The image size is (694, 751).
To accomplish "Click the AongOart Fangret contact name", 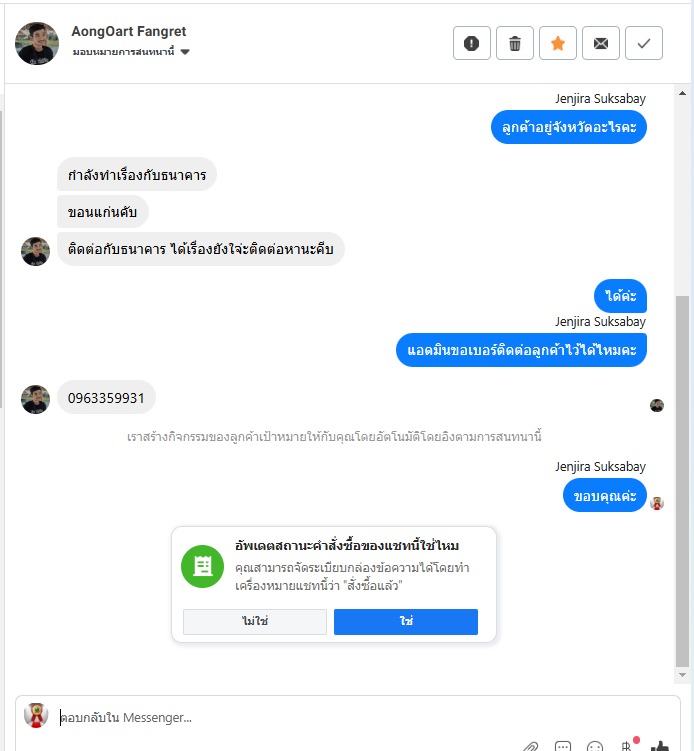I will coord(128,31).
